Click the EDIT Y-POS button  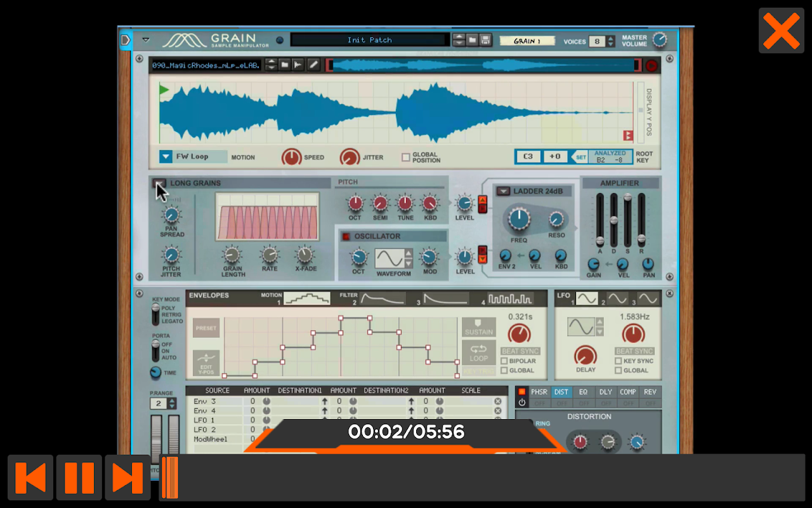click(206, 363)
